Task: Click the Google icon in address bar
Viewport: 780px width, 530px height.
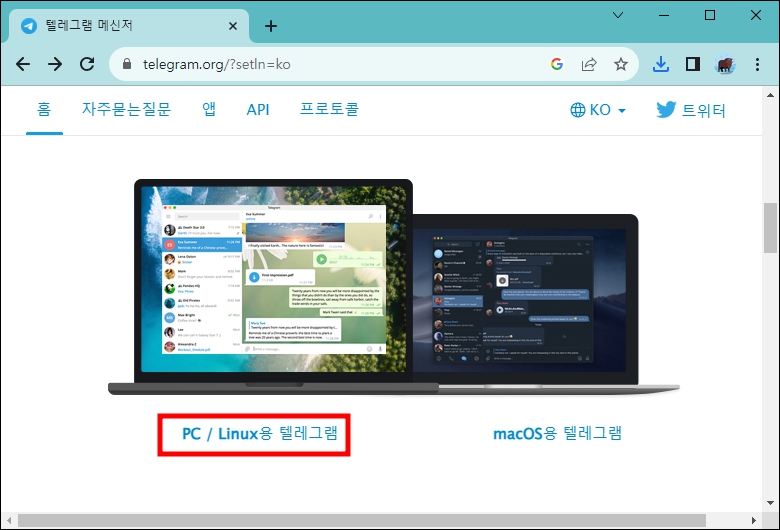Action: pos(557,64)
